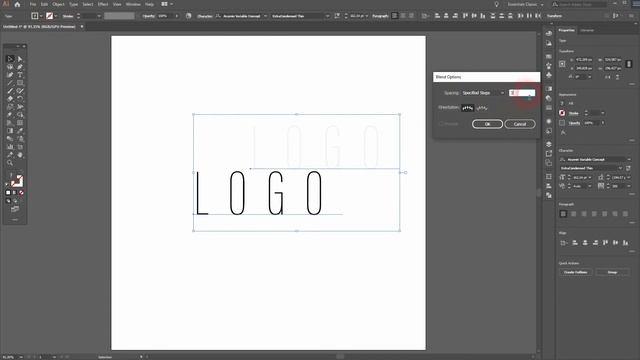Click Create Outlines quick action
The image size is (640, 360).
click(x=576, y=272)
